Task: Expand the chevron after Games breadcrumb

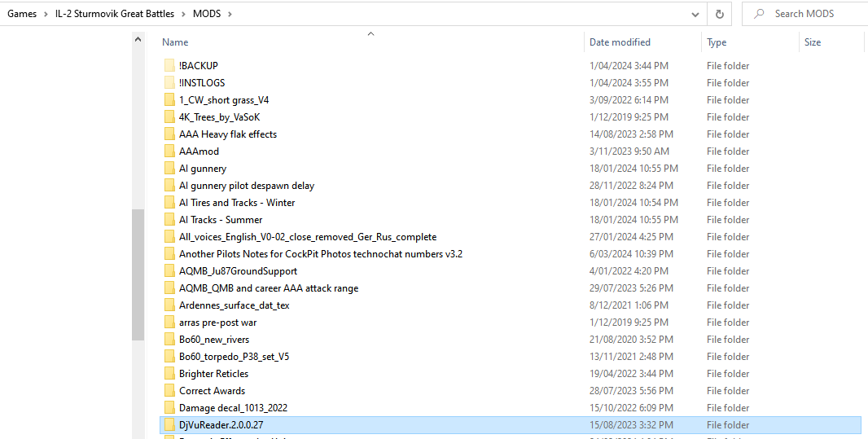Action: (x=46, y=15)
